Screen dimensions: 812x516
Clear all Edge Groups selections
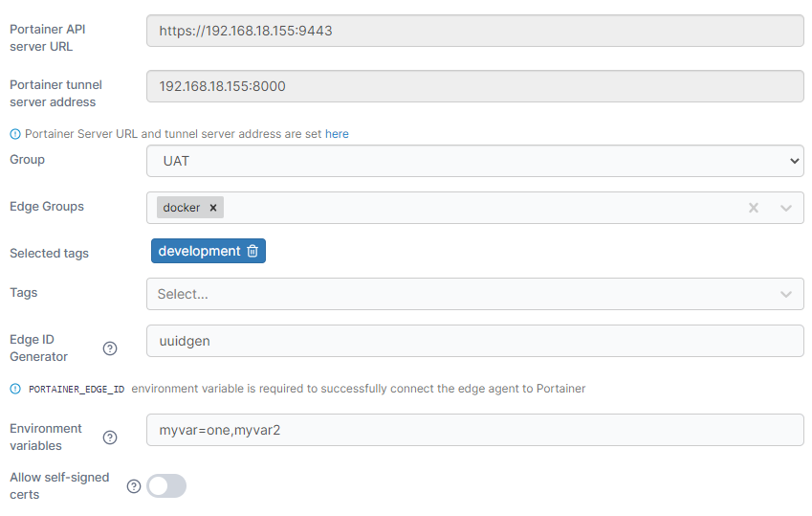[754, 208]
